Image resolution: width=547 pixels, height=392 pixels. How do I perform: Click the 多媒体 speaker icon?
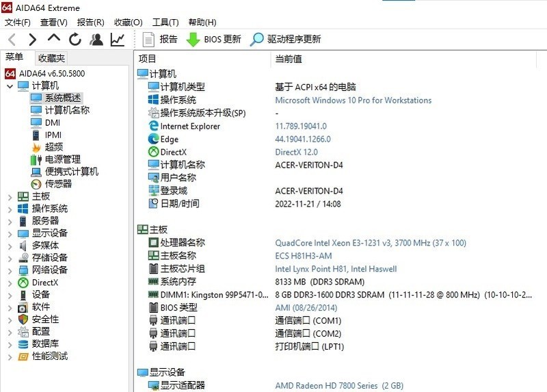pos(23,246)
